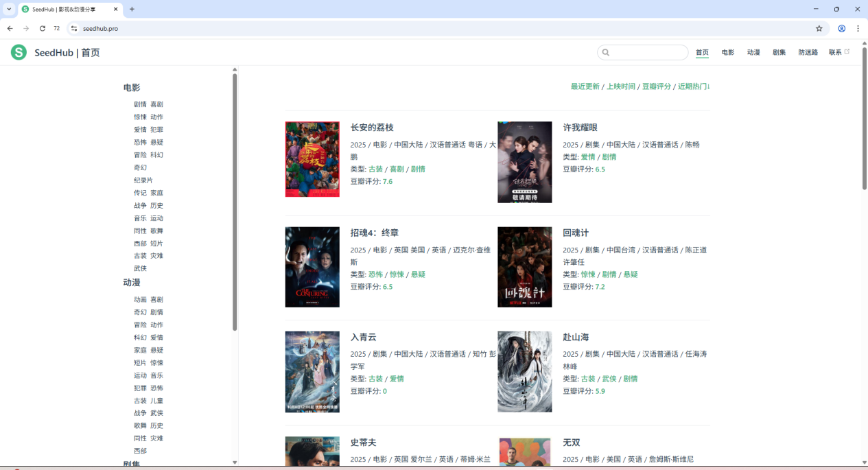Open the 史蒂夫 title link
Viewport: 868px width, 470px height.
[363, 443]
